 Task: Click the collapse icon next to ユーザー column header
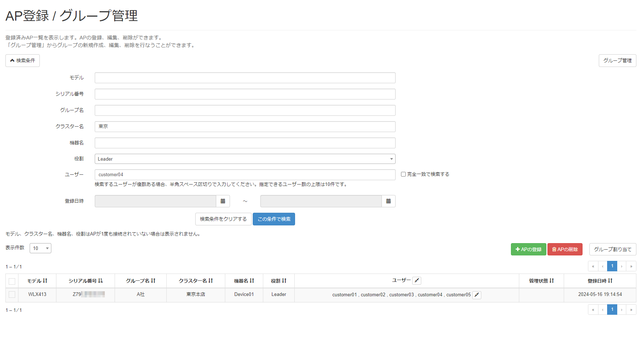click(x=417, y=280)
